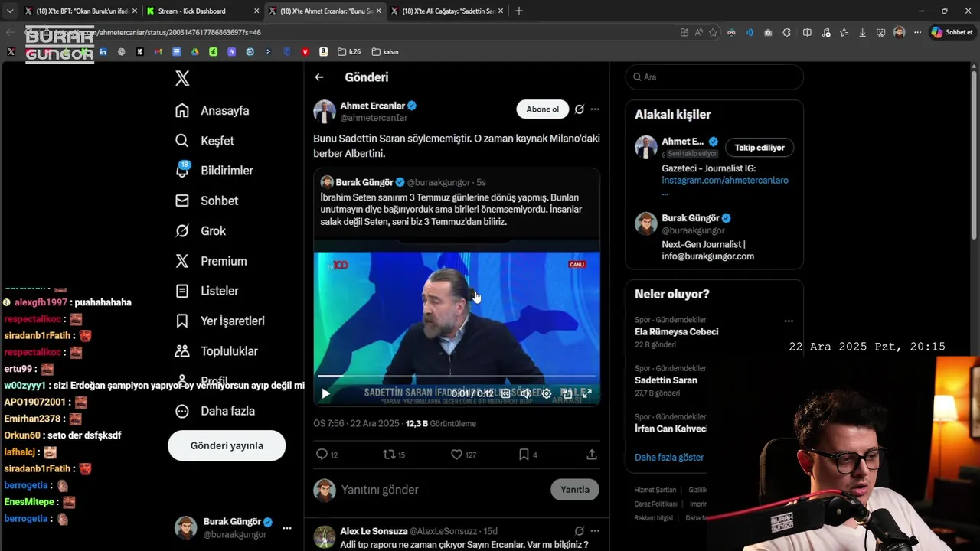Enter video fullscreen
This screenshot has width=980, height=551.
(x=587, y=393)
